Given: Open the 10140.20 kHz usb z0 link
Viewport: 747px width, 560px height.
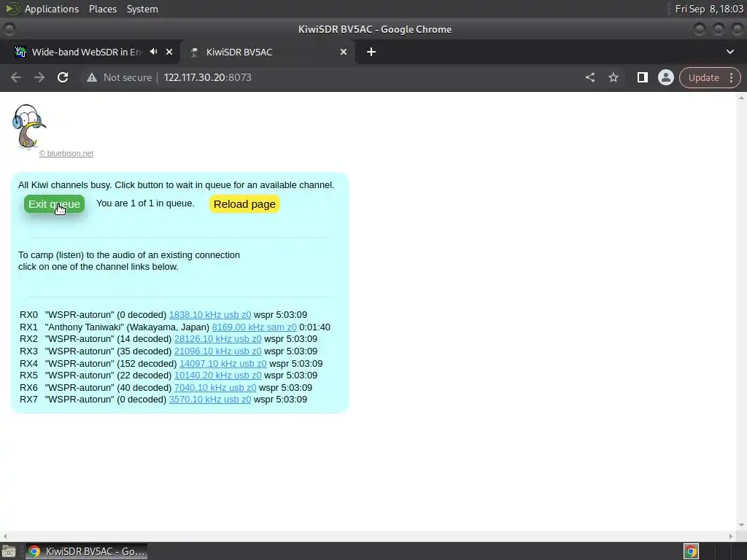Looking at the screenshot, I should pyautogui.click(x=217, y=376).
